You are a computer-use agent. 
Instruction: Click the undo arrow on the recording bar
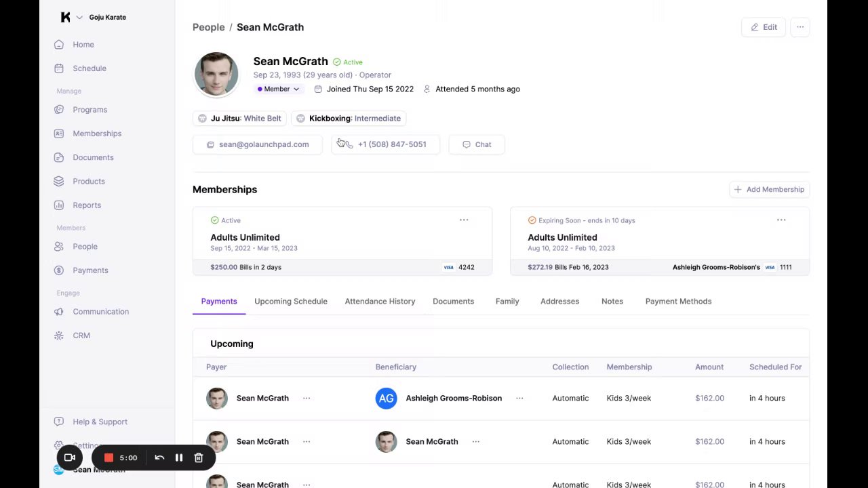(159, 458)
